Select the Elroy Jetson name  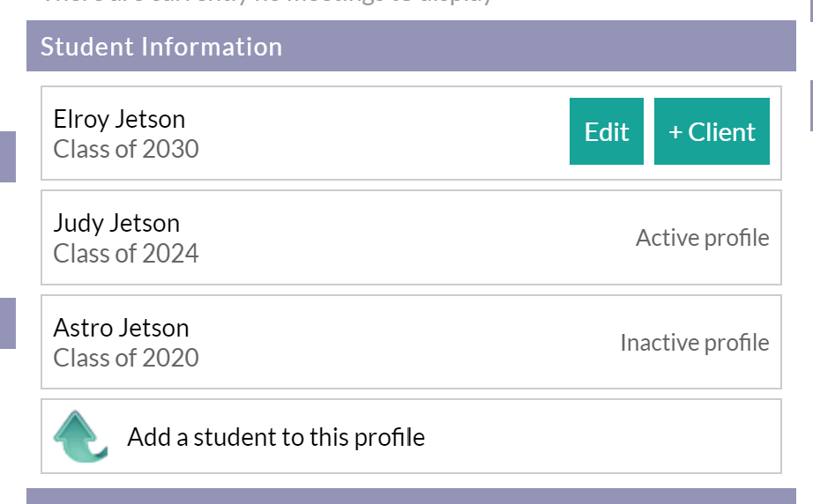pos(119,119)
